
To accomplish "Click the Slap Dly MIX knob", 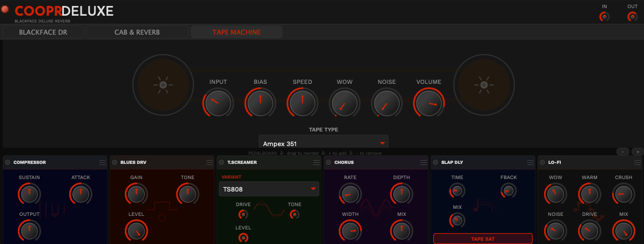I will click(x=457, y=220).
